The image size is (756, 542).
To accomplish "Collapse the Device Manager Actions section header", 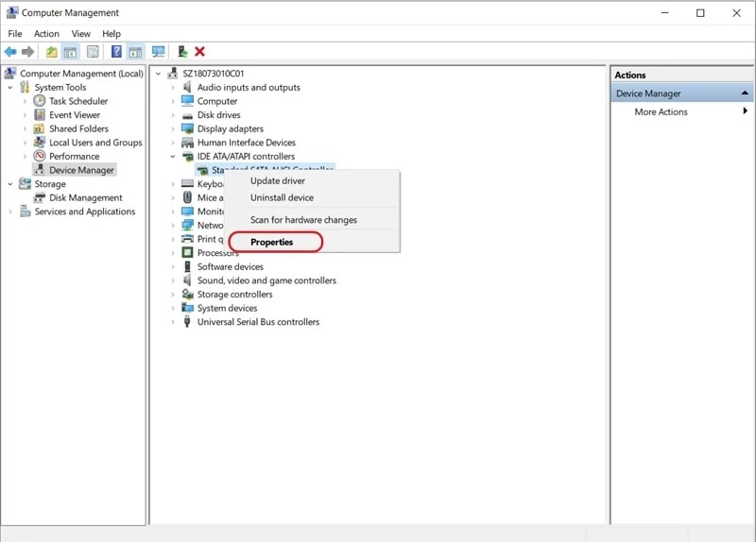I will [746, 93].
